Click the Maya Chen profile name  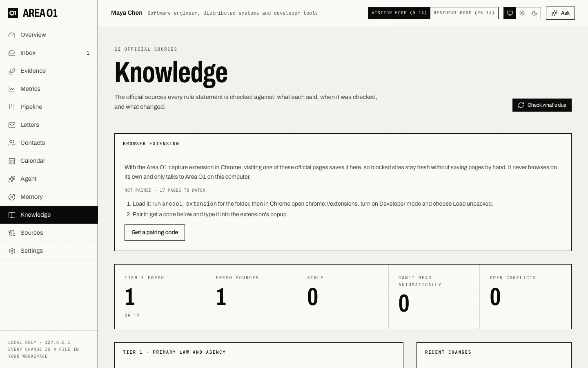127,13
